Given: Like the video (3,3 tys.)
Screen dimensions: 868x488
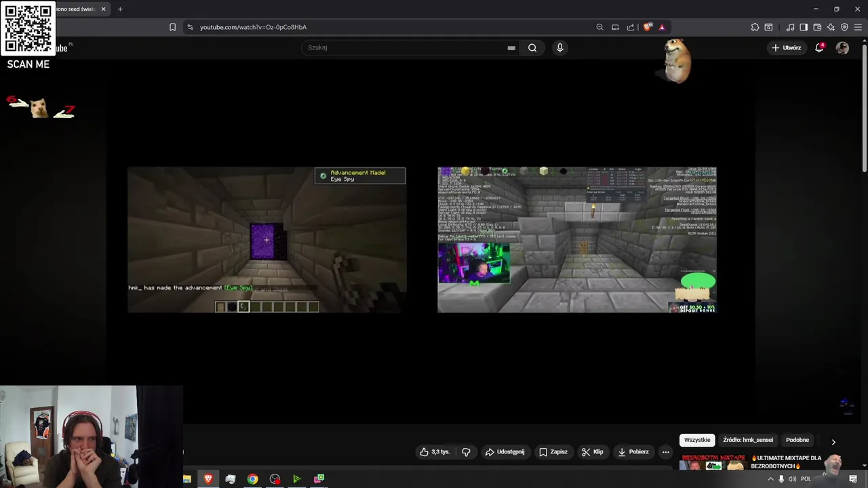Looking at the screenshot, I should click(x=435, y=451).
